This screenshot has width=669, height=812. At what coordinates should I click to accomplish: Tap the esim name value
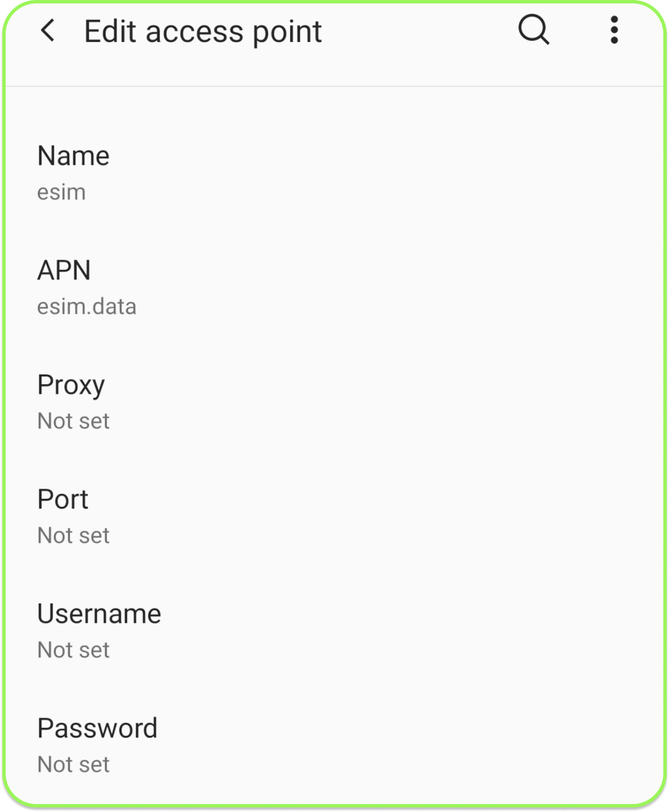[x=61, y=193]
